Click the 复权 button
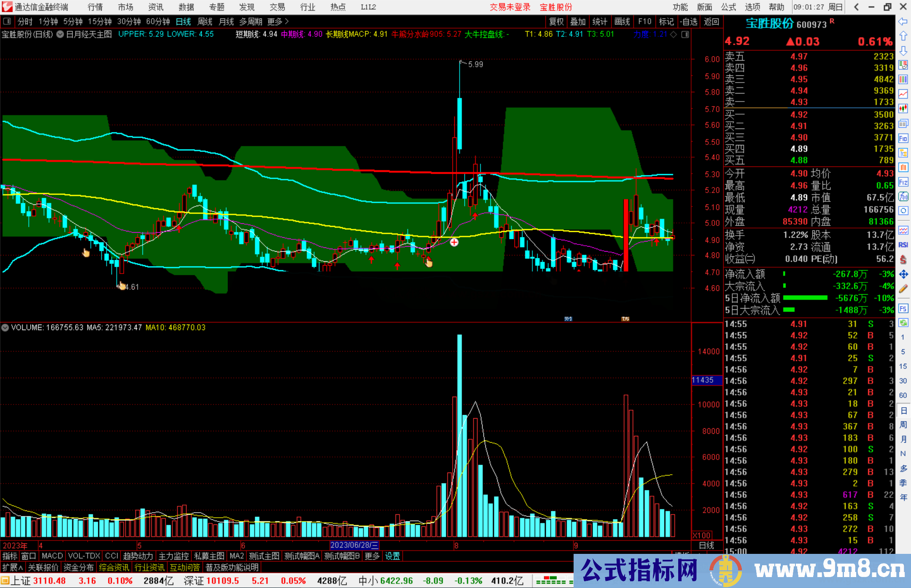Screen dimensions: 911x588 coord(556,21)
